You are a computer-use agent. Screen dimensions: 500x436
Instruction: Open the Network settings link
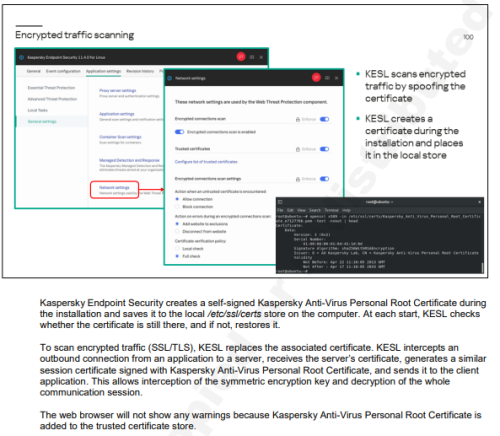tap(114, 188)
